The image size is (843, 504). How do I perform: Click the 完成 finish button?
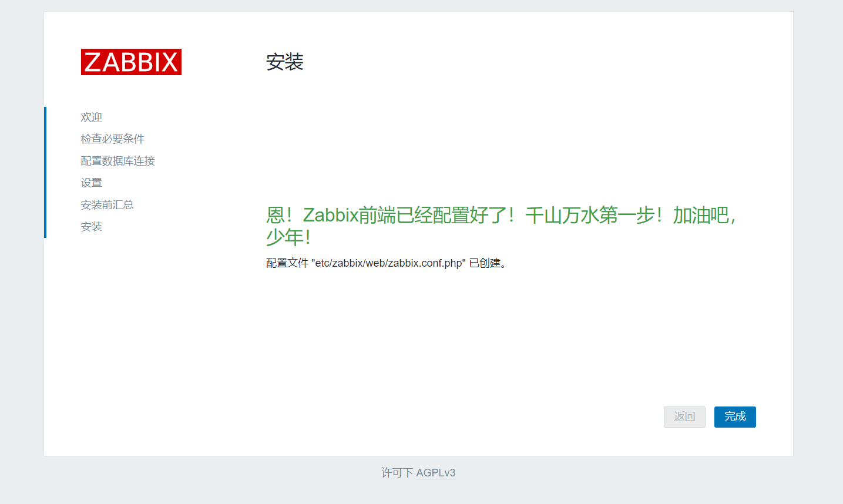pos(735,417)
